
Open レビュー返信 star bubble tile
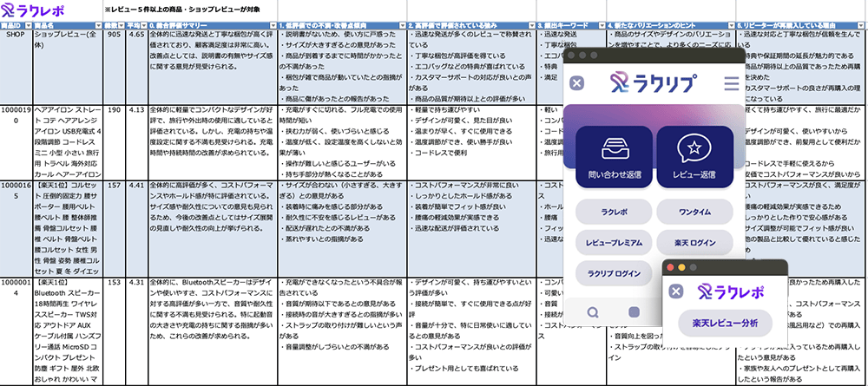pos(694,160)
